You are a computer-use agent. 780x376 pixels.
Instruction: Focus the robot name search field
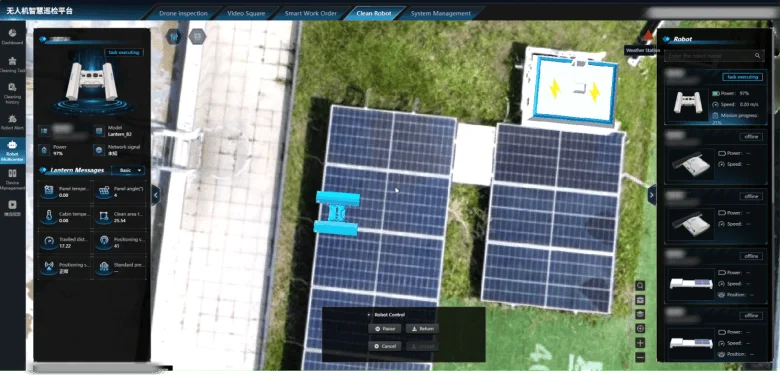pos(714,56)
